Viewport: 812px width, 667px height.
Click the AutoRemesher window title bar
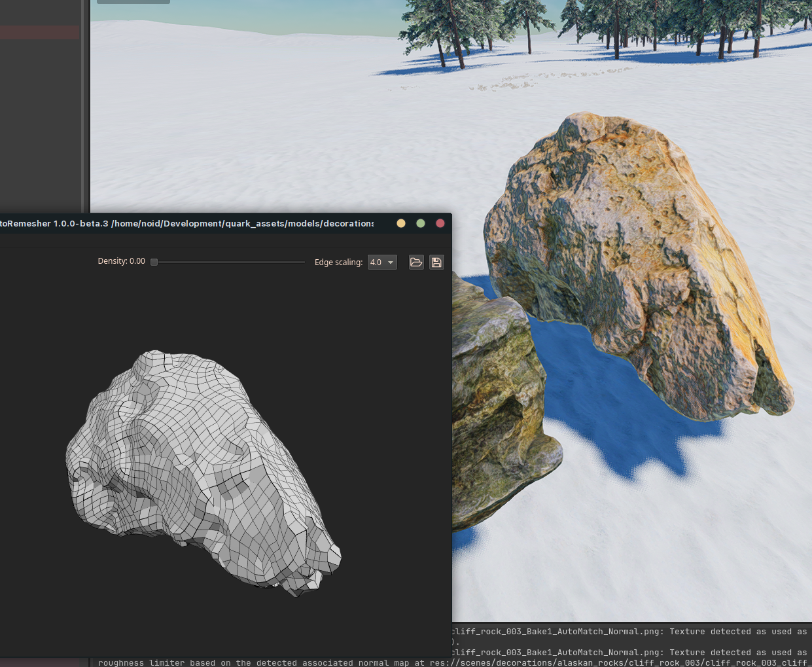(x=196, y=223)
